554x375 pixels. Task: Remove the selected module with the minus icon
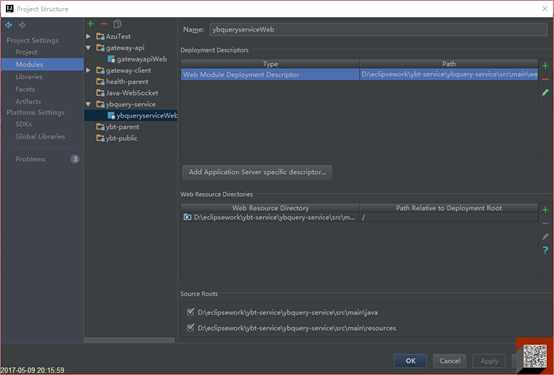(104, 24)
